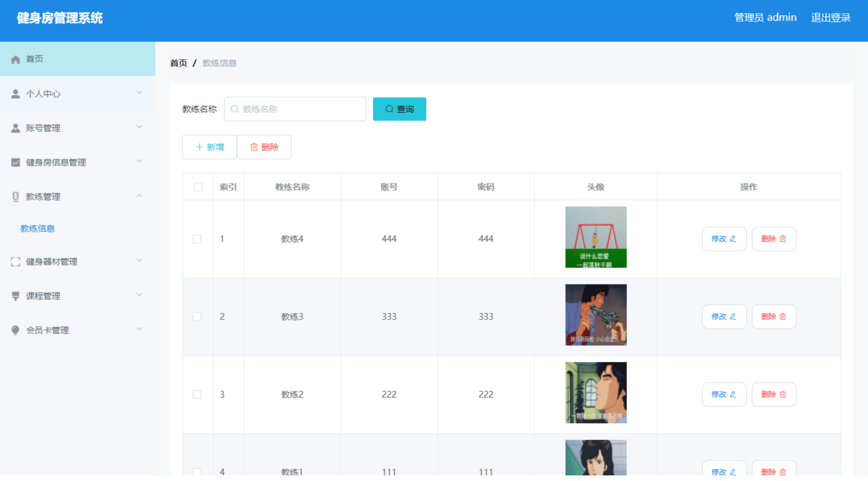Expand 健身器材管理 using its chevron
Screen dimensions: 868x481
(x=139, y=260)
